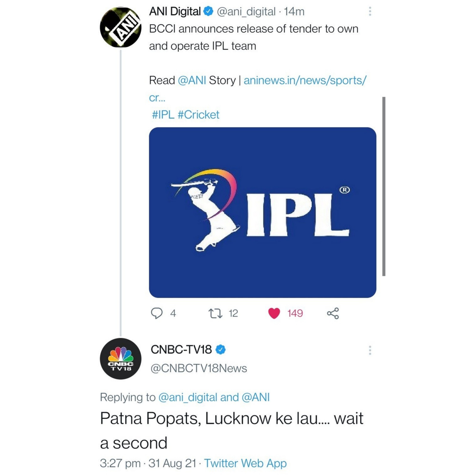
Task: Click the @ani_digital handle in 'Replying to'
Action: coord(188,397)
